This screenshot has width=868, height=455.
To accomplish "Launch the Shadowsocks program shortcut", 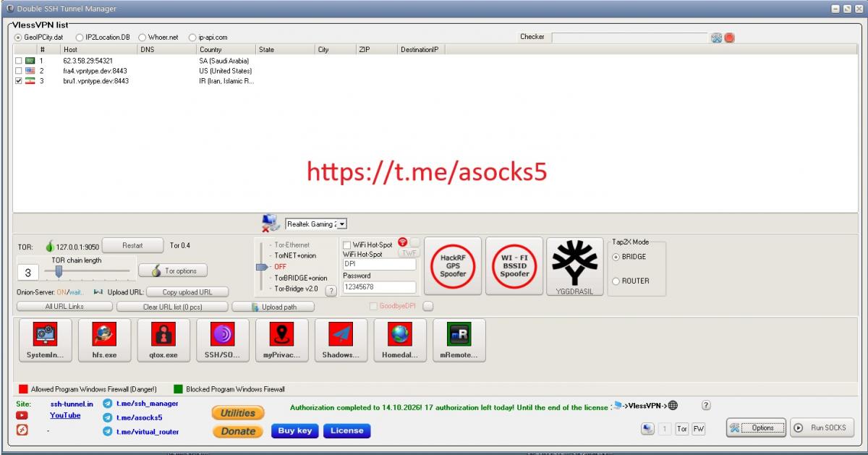I will tap(341, 339).
